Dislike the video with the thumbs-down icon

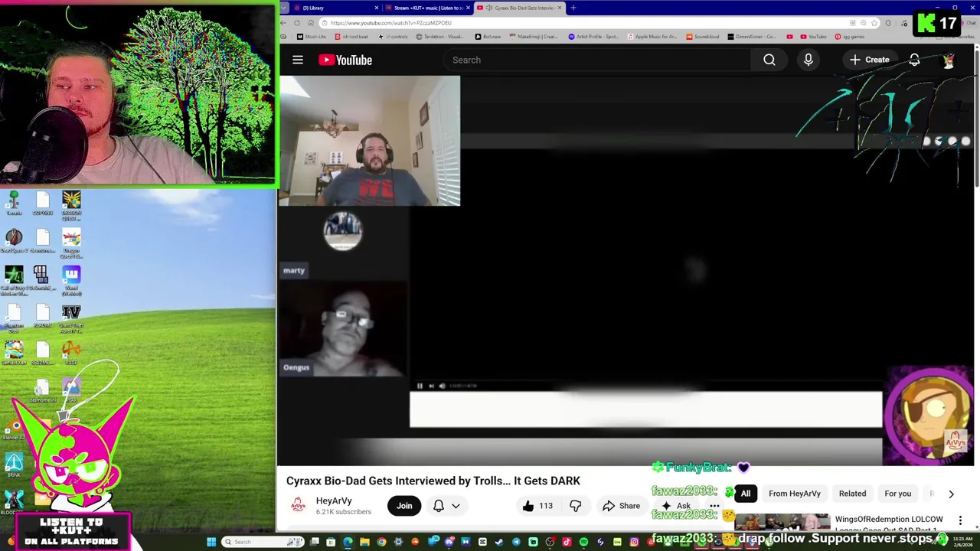(575, 506)
